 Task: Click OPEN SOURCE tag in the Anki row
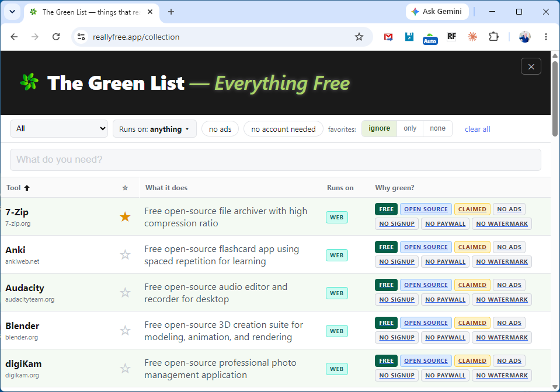pyautogui.click(x=426, y=247)
